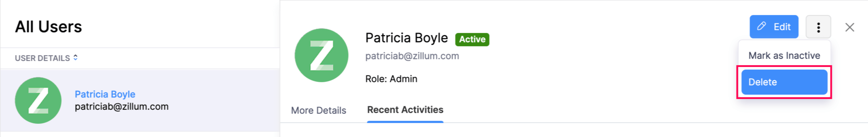The height and width of the screenshot is (137, 868).
Task: Click the All Users heading
Action: [x=48, y=27]
